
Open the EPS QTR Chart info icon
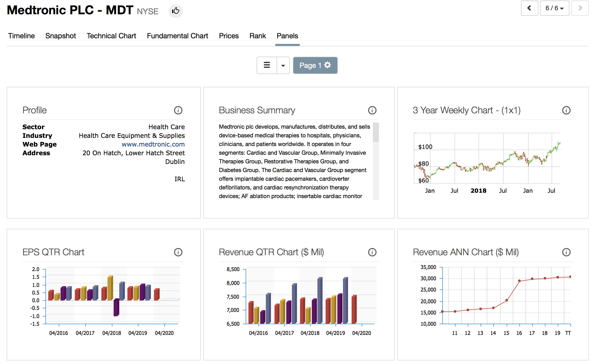[178, 252]
